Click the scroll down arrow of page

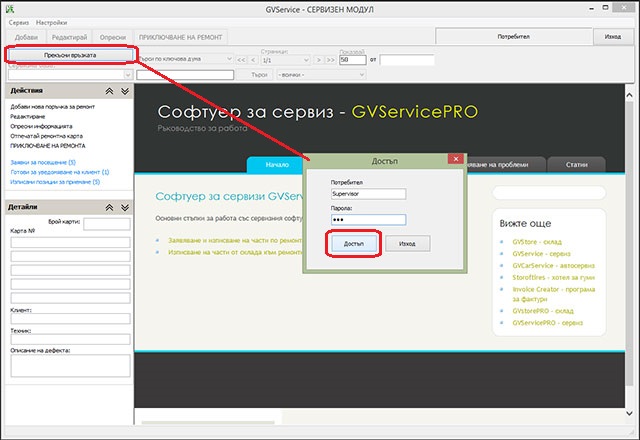[x=629, y=413]
